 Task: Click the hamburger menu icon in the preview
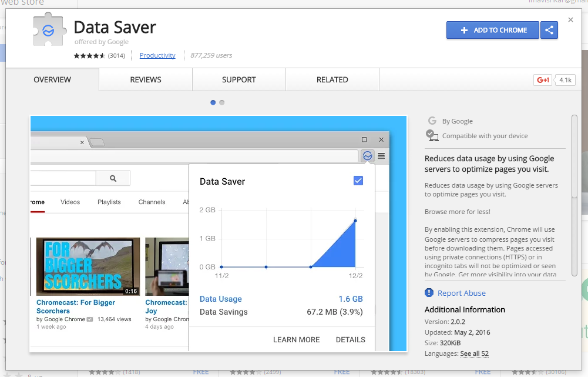tap(381, 156)
